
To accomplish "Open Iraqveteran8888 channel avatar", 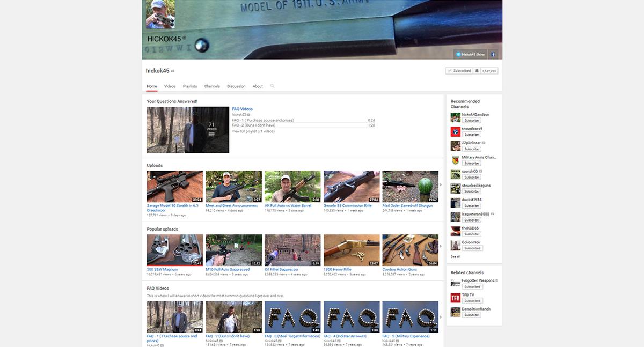I will point(456,217).
